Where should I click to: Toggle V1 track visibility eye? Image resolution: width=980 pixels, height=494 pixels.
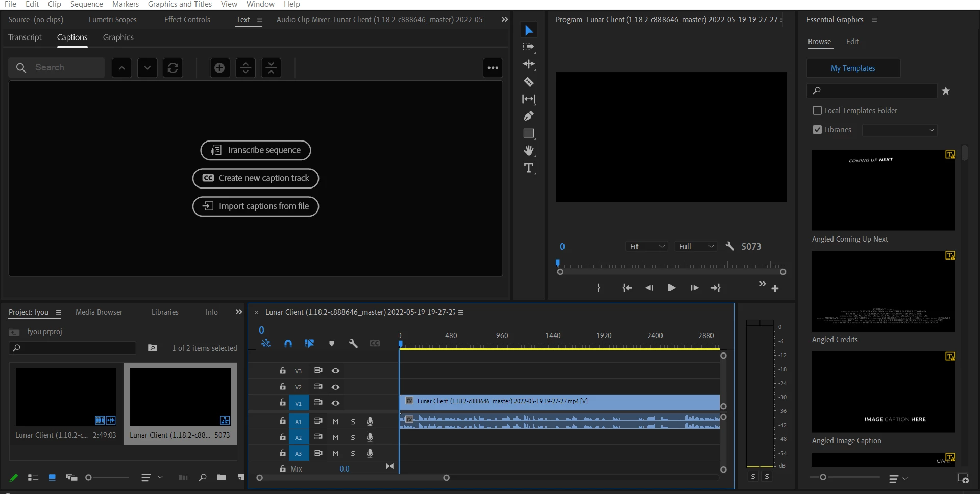coord(335,403)
